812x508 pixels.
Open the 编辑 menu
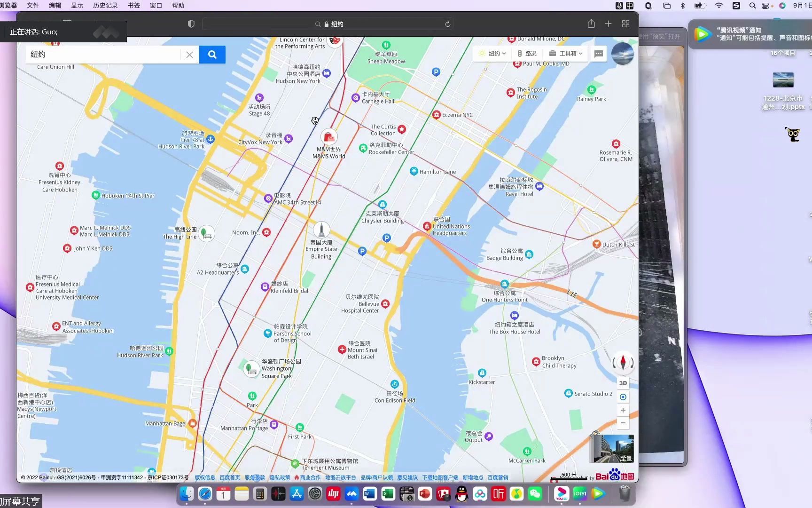pyautogui.click(x=55, y=5)
